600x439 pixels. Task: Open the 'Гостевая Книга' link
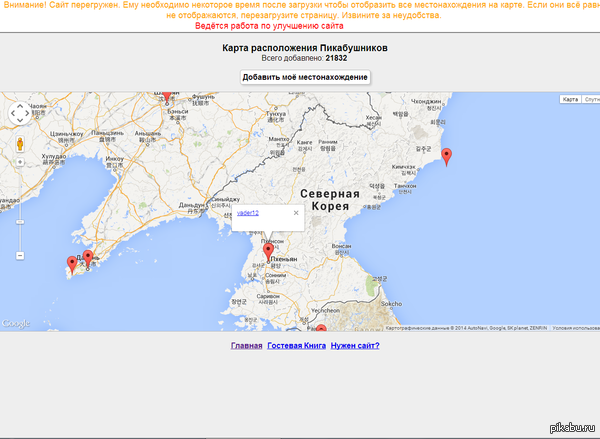click(297, 346)
